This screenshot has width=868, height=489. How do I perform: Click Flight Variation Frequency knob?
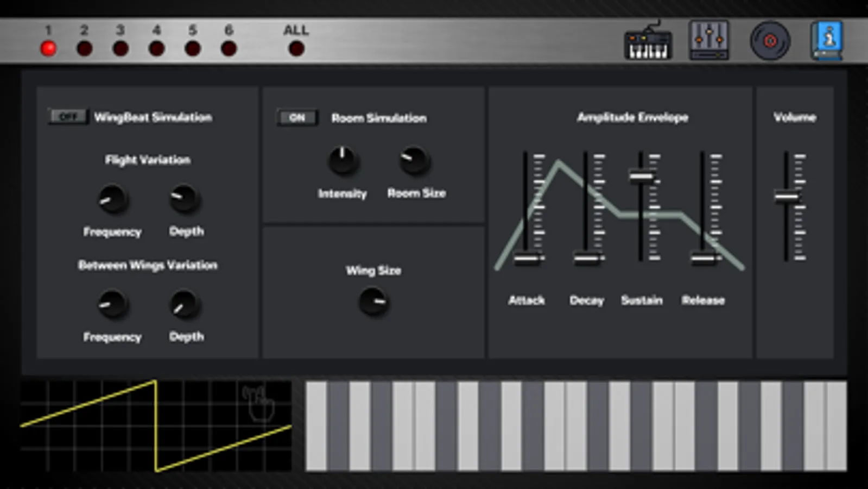click(112, 199)
